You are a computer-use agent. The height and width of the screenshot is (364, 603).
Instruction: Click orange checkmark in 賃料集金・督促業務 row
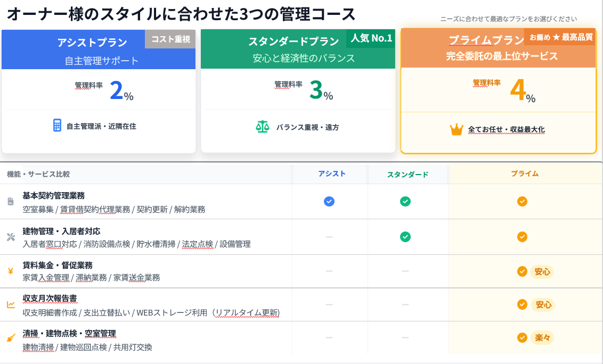522,271
